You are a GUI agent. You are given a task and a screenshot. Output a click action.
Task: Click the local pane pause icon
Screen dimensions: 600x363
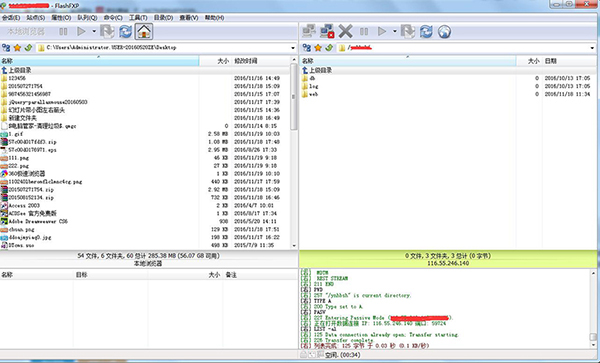pyautogui.click(x=63, y=31)
